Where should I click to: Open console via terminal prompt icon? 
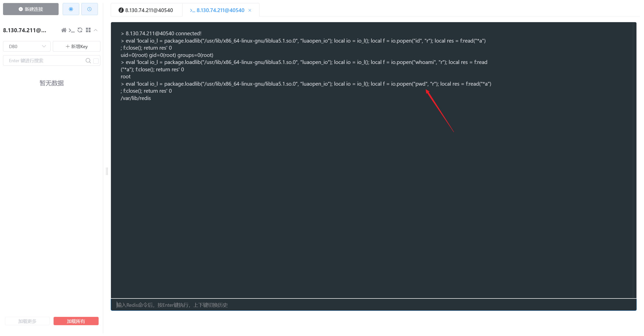click(72, 30)
